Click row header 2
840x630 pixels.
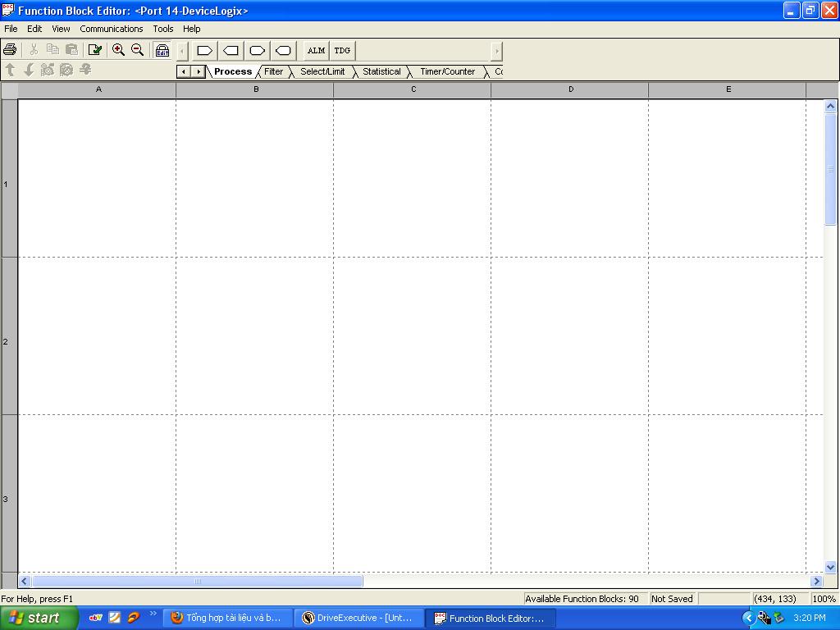pos(9,336)
